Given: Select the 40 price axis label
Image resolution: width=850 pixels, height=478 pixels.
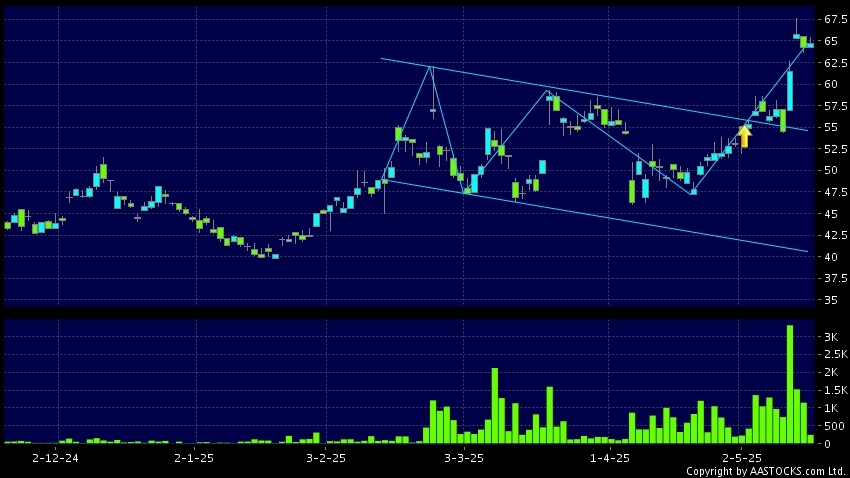Looking at the screenshot, I should 831,256.
